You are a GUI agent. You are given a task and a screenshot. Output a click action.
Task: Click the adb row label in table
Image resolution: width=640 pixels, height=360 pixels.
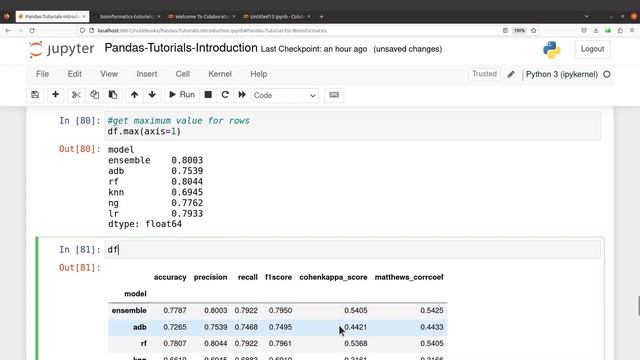(x=140, y=327)
